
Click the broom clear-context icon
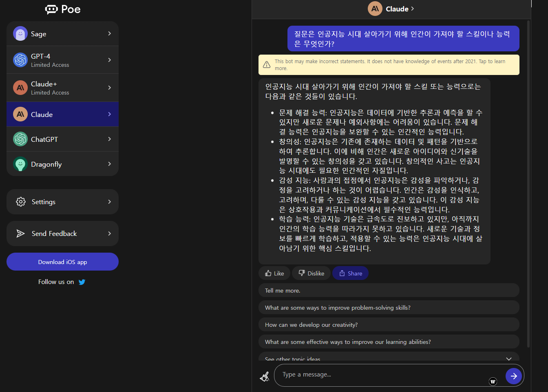265,376
